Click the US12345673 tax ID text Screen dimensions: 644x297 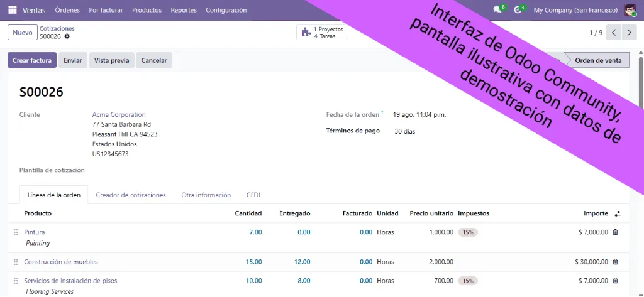pyautogui.click(x=111, y=154)
